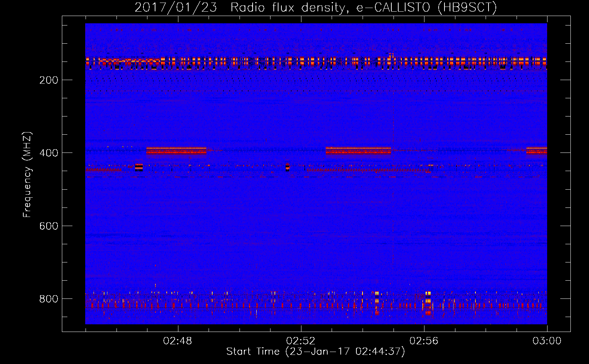This screenshot has width=589, height=364.
Task: Click the 'Frequency (MHZ)' axis label
Action: point(27,175)
